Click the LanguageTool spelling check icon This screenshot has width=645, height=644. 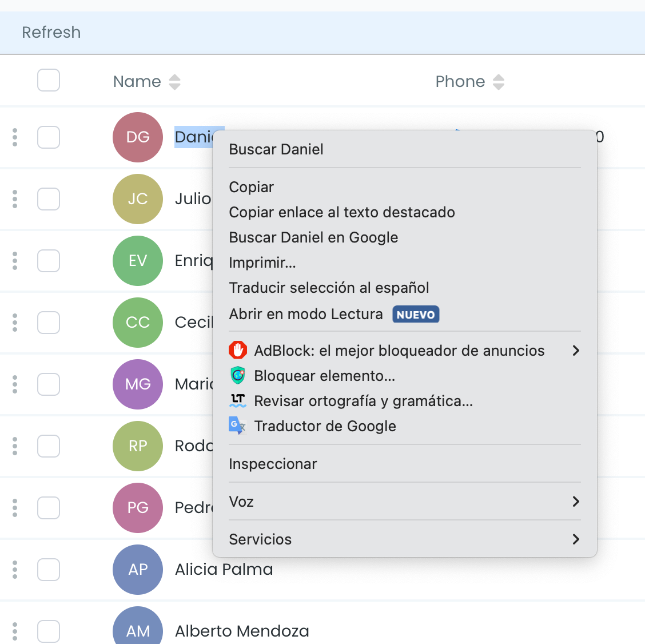click(238, 400)
